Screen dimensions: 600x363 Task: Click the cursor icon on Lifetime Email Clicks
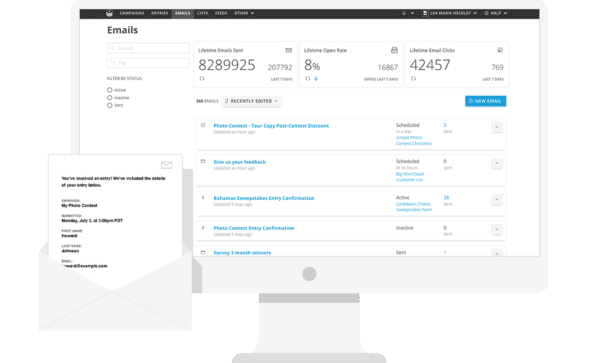click(500, 50)
